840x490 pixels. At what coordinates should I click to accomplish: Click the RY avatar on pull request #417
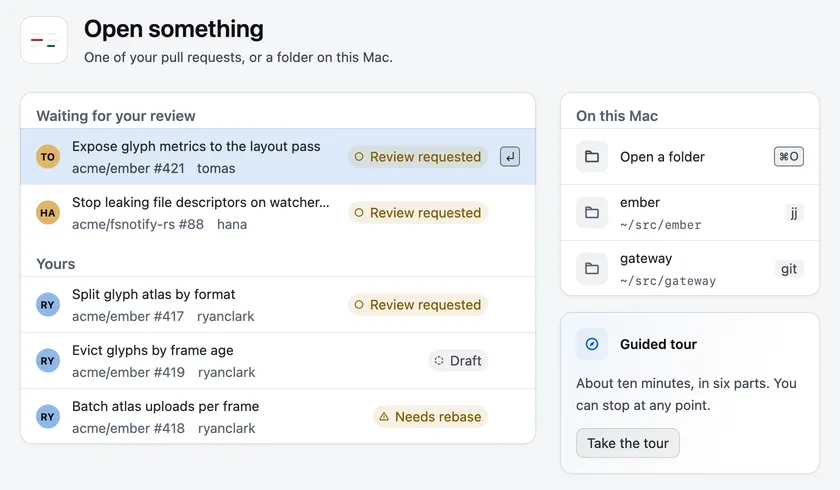(x=48, y=305)
